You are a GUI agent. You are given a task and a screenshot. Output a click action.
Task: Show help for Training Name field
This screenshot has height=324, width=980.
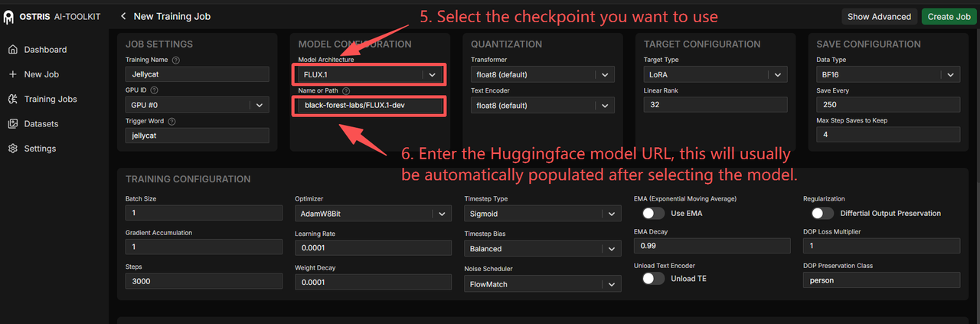click(x=176, y=60)
